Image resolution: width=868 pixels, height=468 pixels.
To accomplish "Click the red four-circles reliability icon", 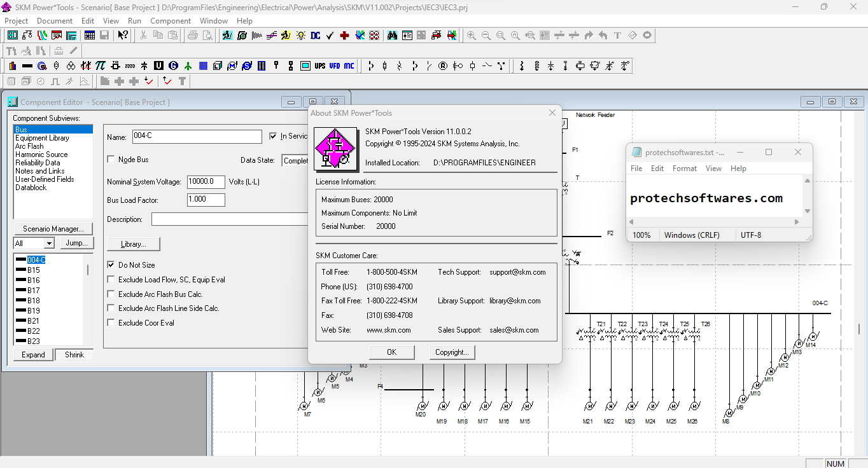I will click(374, 36).
